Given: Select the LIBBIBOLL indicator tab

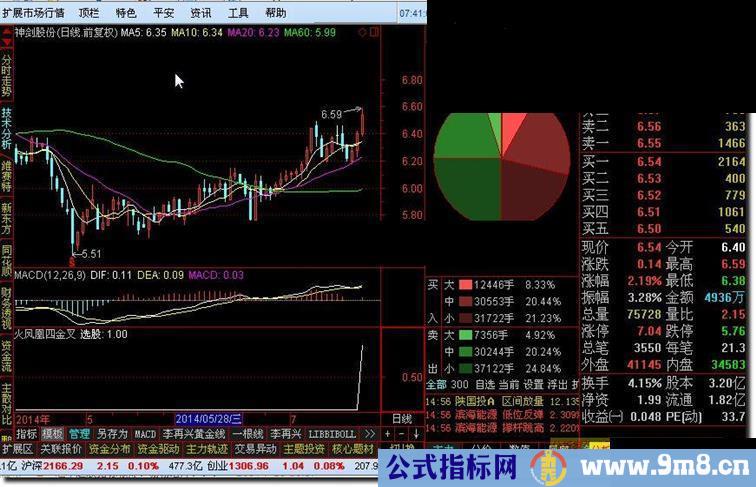Looking at the screenshot, I should [332, 434].
